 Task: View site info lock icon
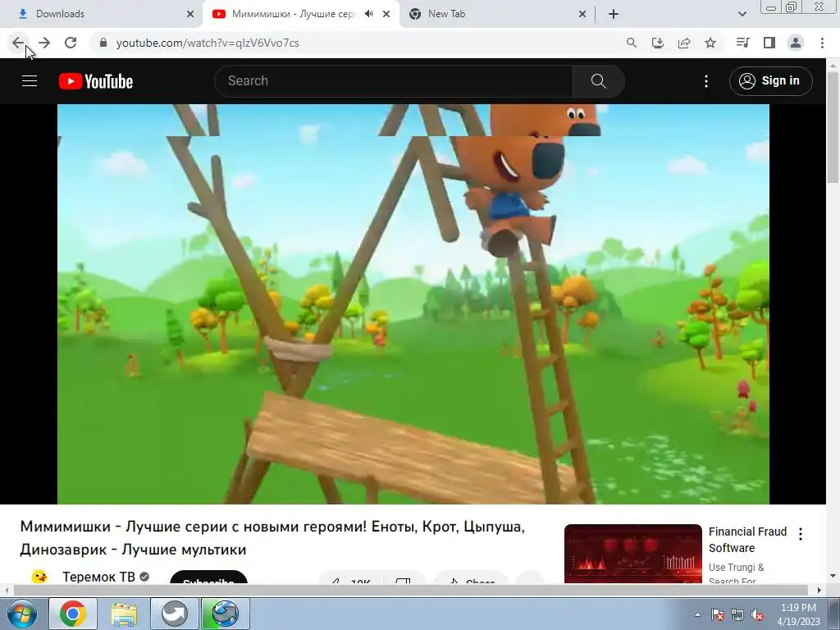click(103, 43)
